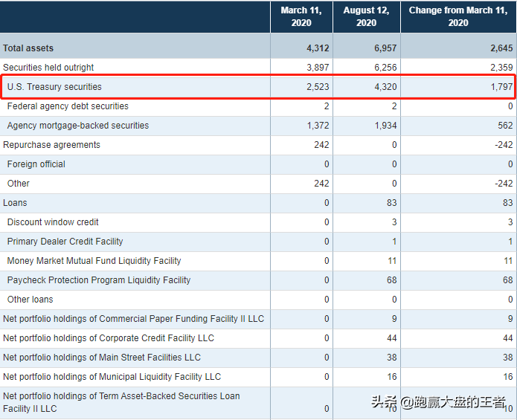Select the "Repurchase agreements" row label
Image resolution: width=517 pixels, height=420 pixels.
tap(51, 145)
